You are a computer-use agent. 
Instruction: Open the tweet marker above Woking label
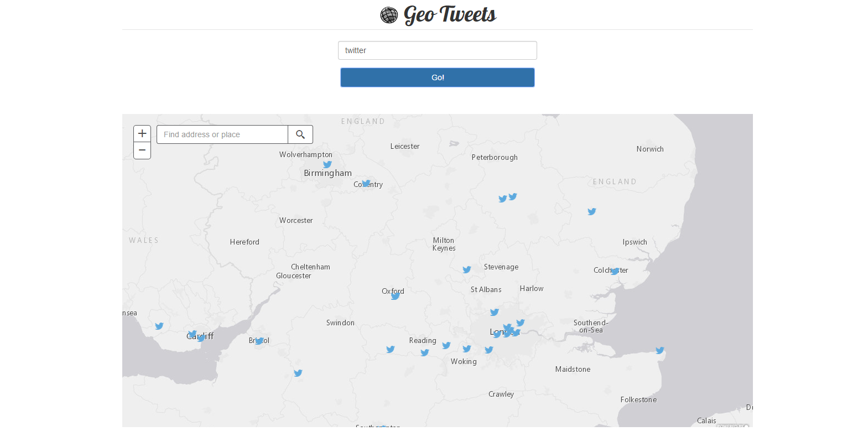coord(467,349)
